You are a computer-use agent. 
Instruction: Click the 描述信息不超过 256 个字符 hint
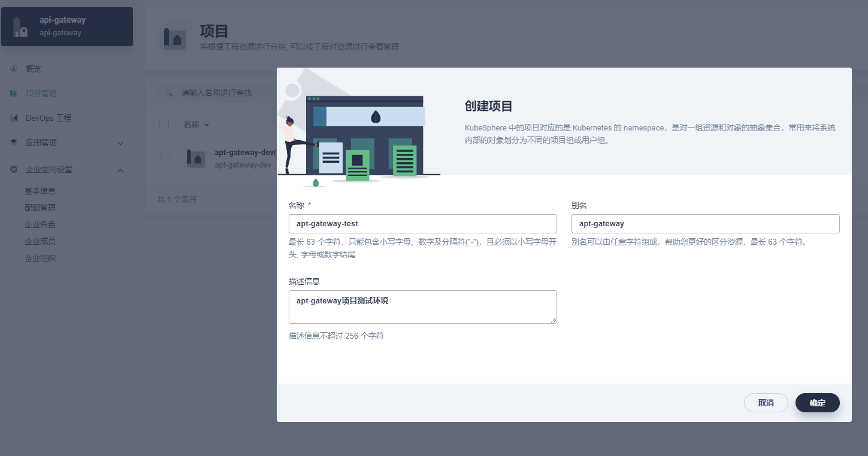pyautogui.click(x=337, y=336)
